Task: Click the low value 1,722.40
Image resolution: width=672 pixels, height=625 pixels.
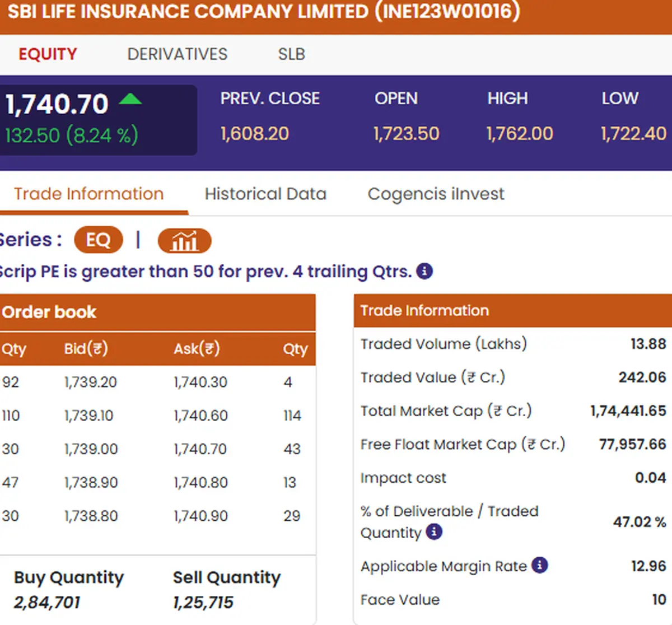Action: click(x=633, y=134)
